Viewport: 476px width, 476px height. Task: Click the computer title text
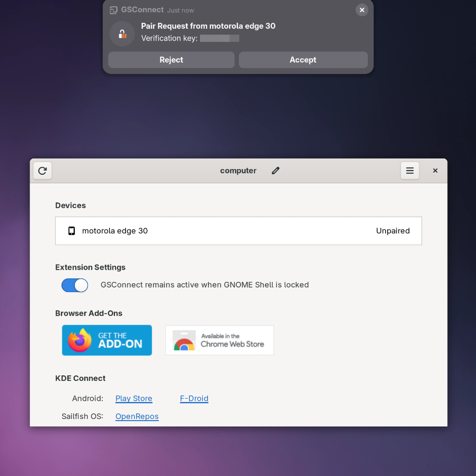[x=238, y=171]
